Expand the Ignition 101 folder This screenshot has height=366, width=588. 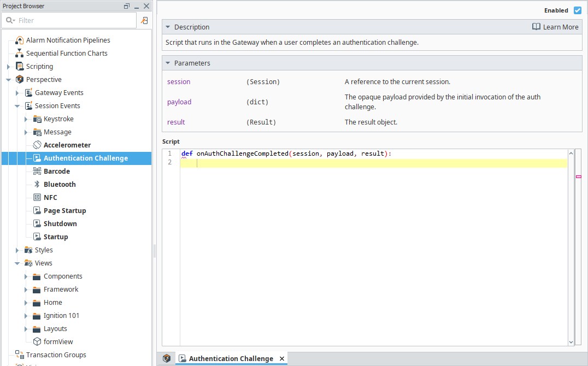coord(26,316)
